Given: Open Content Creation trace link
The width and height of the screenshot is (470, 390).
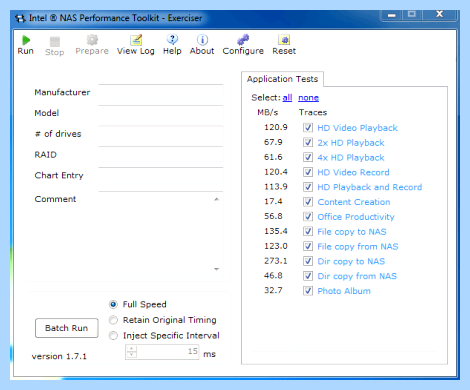Looking at the screenshot, I should 354,202.
